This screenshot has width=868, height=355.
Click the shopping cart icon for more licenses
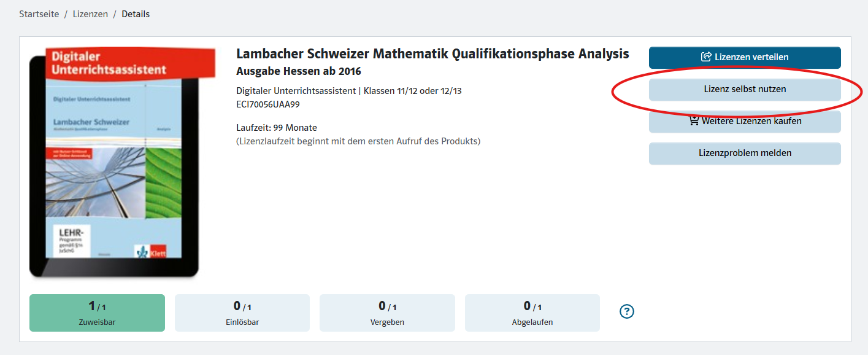click(x=694, y=121)
